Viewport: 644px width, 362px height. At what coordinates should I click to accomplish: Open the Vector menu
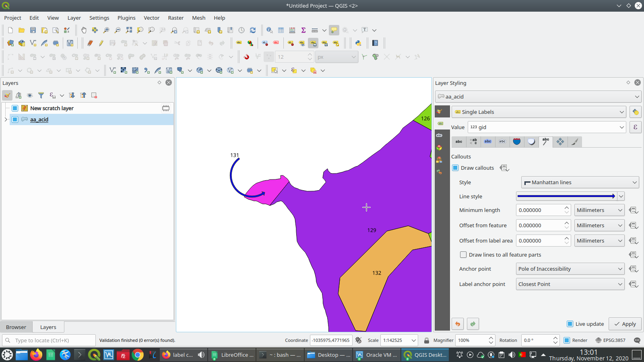pyautogui.click(x=151, y=18)
